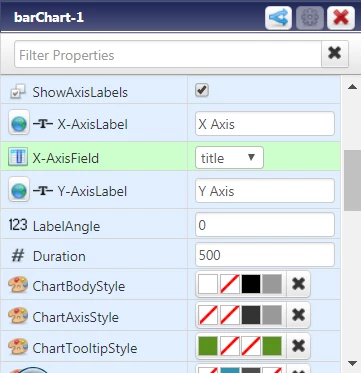Viewport: 361px width, 373px height.
Task: Click the ChartAxisStyle property name
Action: (75, 317)
